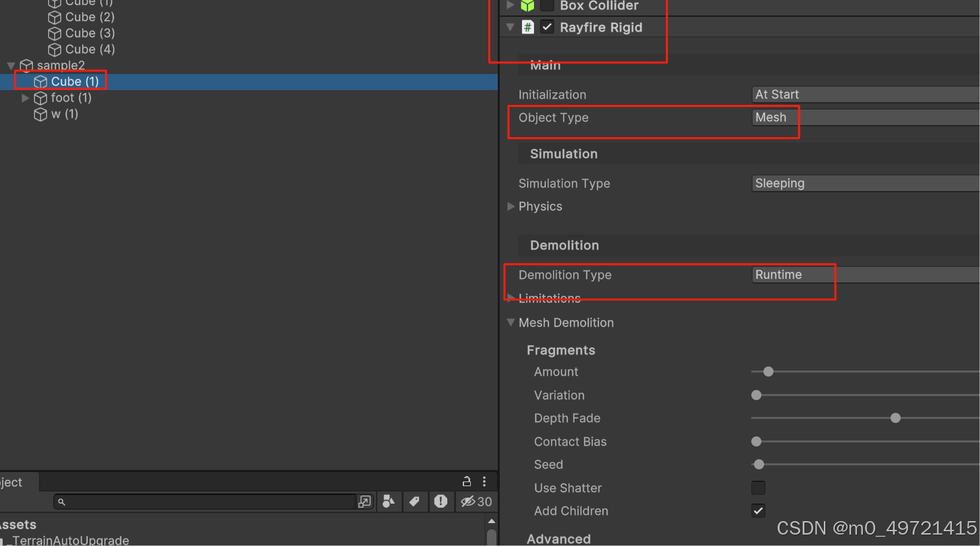This screenshot has width=980, height=546.
Task: Click the search-by-type filter icon
Action: tap(389, 501)
